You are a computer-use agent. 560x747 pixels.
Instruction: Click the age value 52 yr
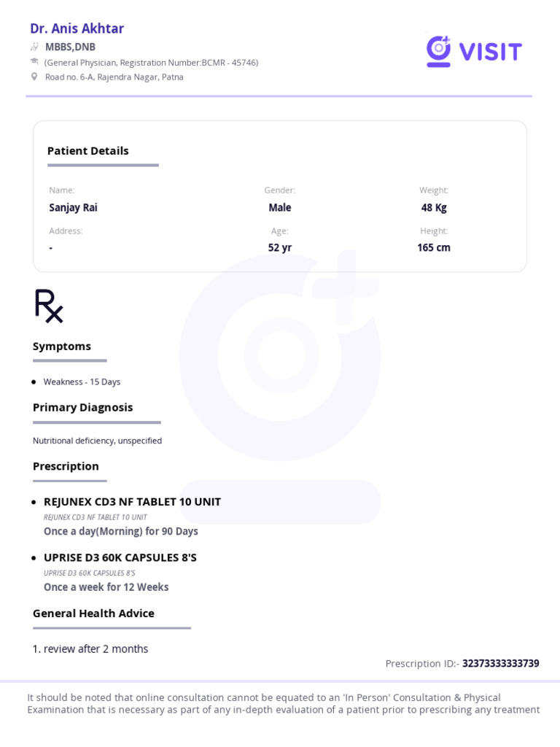point(280,248)
